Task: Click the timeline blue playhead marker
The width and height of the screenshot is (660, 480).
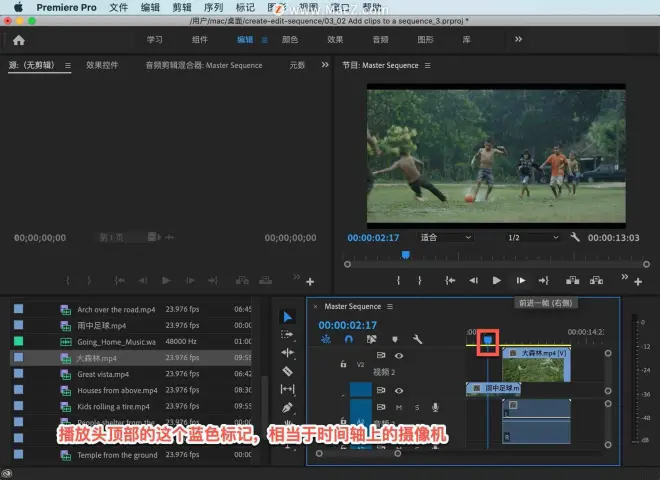Action: [x=488, y=339]
